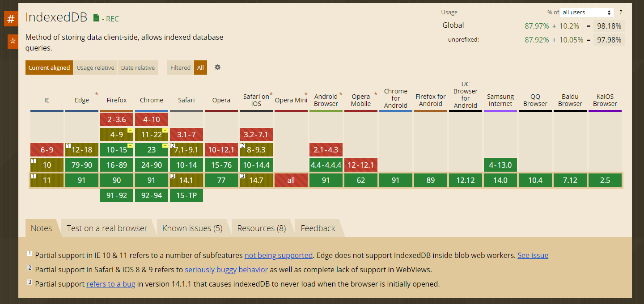Select the Edge 79-90 cell

(82, 165)
